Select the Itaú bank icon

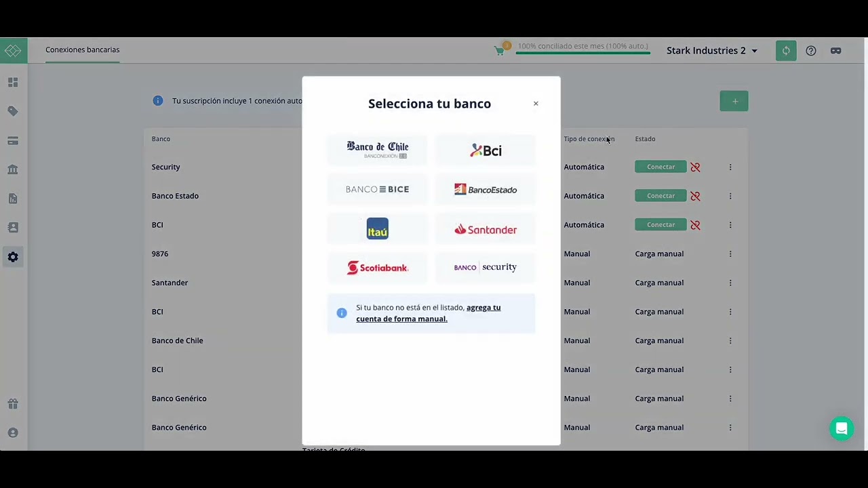click(x=377, y=228)
